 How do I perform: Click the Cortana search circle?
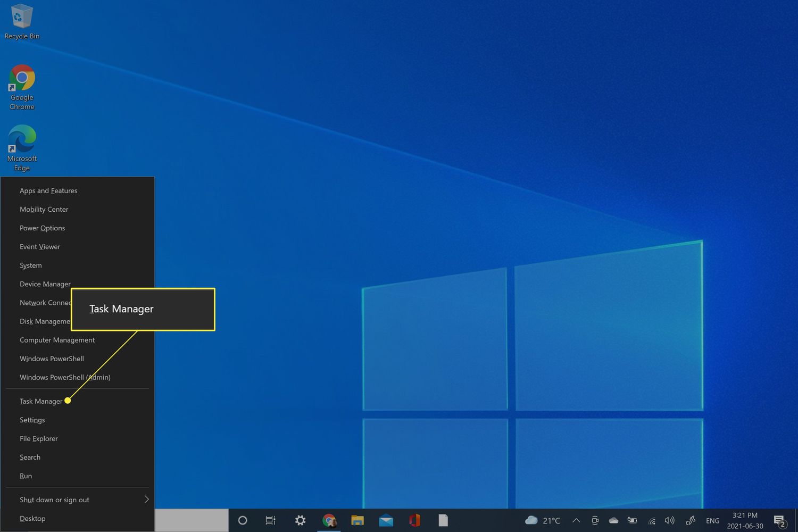[x=243, y=520]
